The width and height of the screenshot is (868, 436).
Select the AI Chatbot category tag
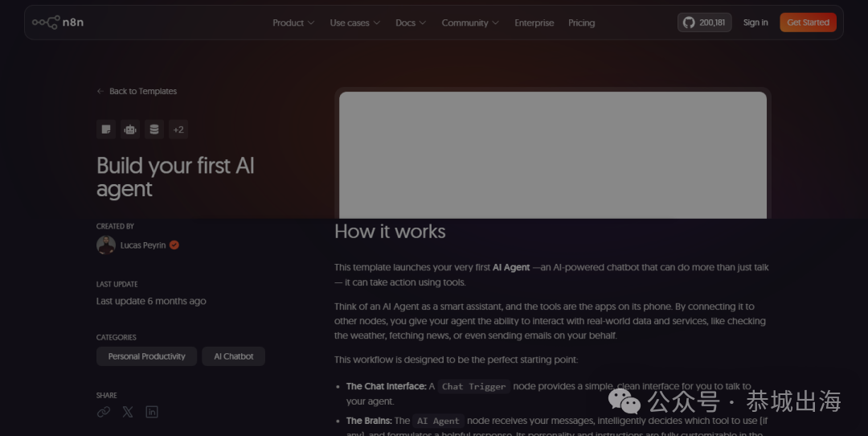(x=234, y=356)
